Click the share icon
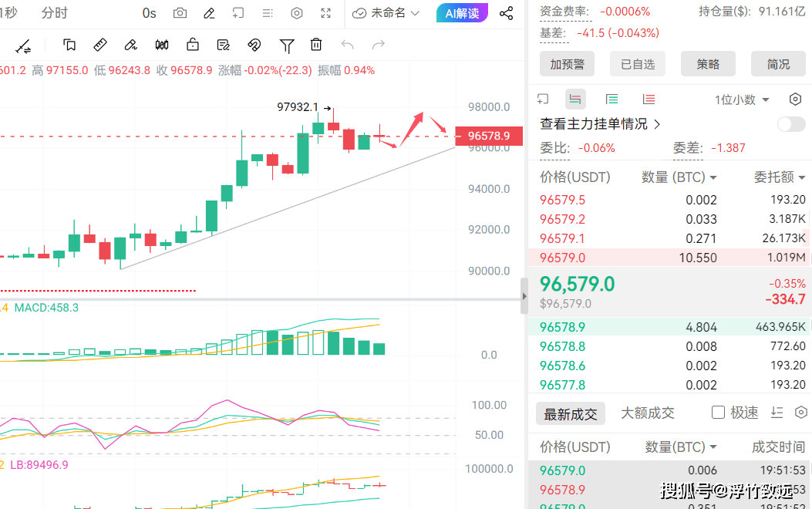812x509 pixels. tap(507, 13)
